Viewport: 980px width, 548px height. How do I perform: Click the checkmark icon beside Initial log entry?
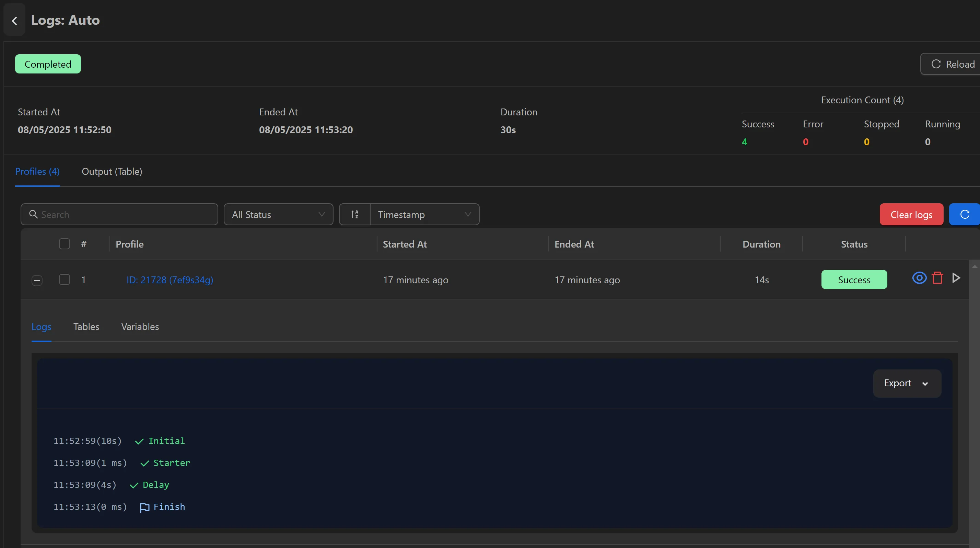click(x=139, y=442)
